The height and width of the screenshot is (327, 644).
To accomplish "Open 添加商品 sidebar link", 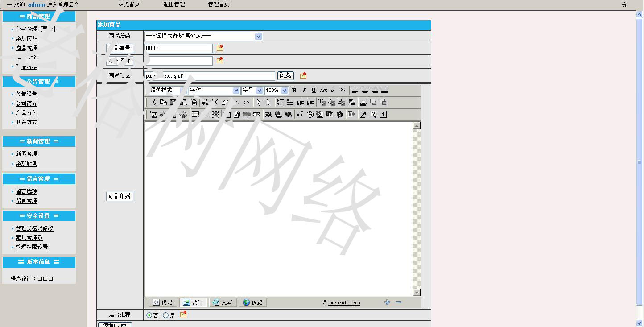I will 27,38.
